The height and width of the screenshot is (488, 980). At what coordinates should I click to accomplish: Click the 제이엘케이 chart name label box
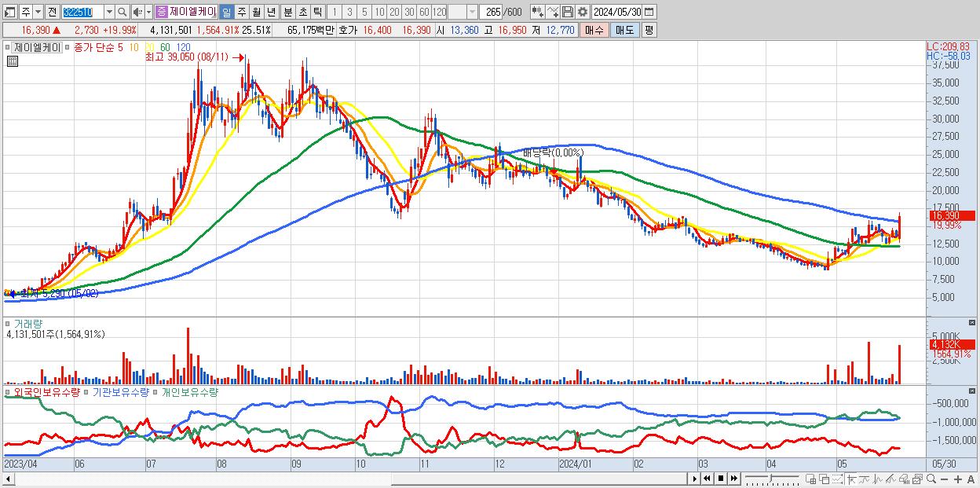(37, 47)
